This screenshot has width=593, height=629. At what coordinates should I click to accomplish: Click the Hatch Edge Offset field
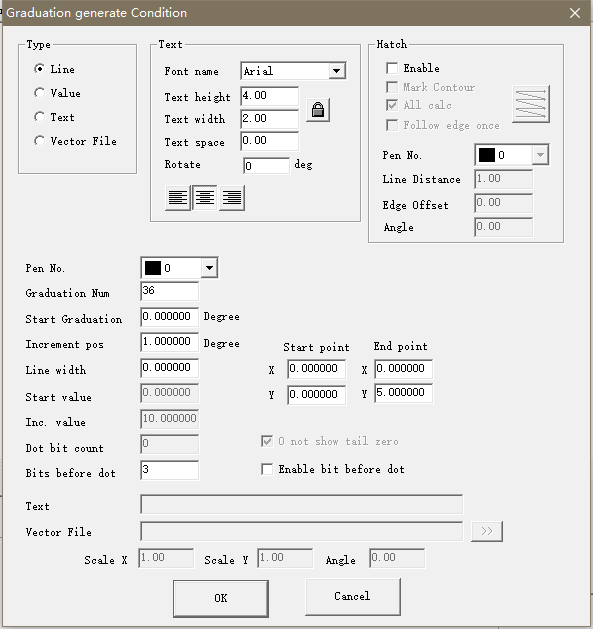coord(504,203)
